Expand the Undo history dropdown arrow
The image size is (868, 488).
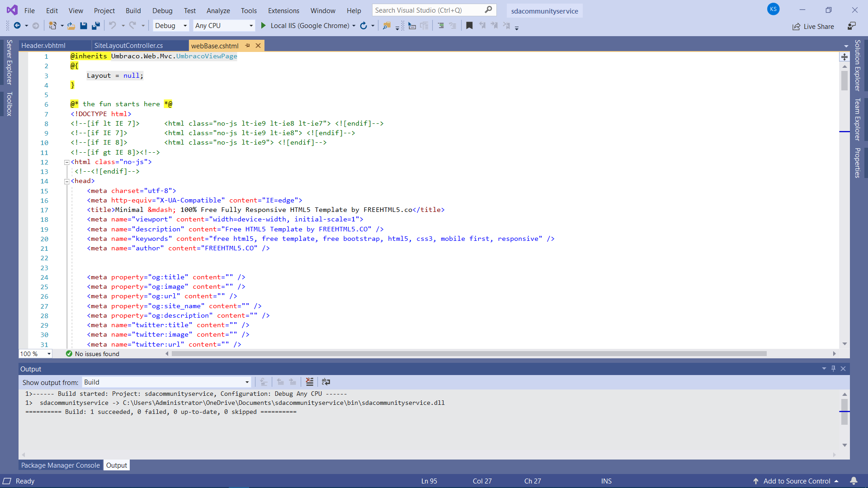click(123, 26)
